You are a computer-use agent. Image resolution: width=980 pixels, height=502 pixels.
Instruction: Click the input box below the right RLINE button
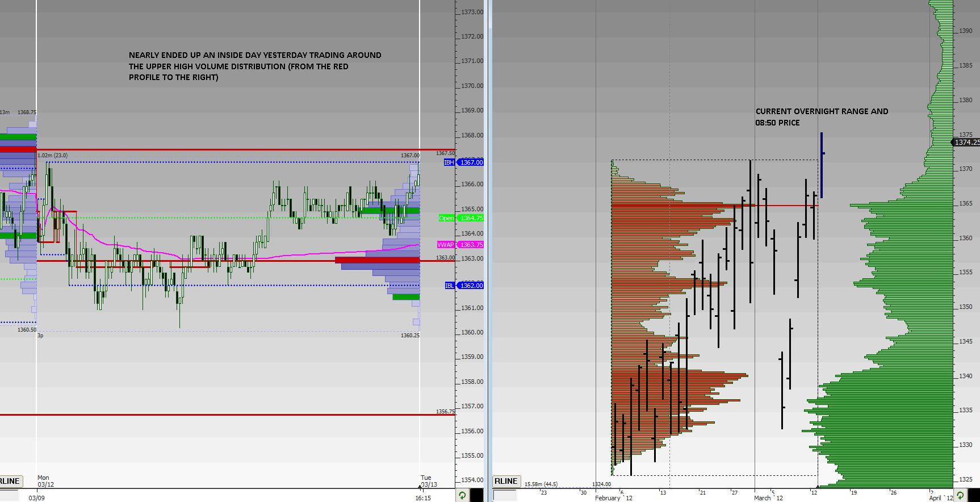pos(505,496)
